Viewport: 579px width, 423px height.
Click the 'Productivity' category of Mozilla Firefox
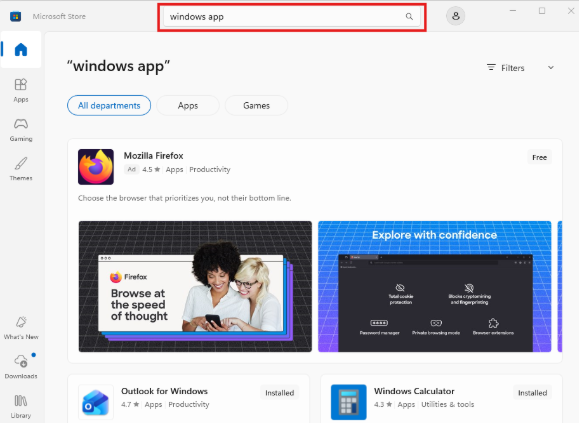click(210, 169)
